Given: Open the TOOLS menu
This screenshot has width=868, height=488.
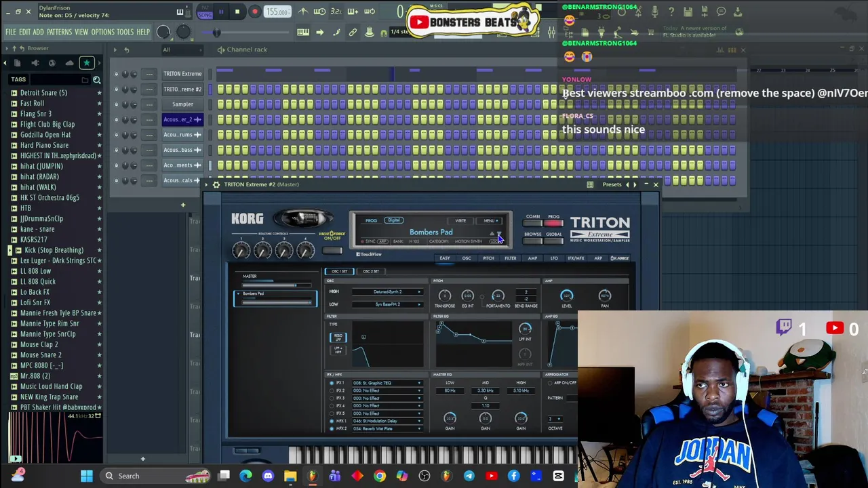Looking at the screenshot, I should coord(125,32).
